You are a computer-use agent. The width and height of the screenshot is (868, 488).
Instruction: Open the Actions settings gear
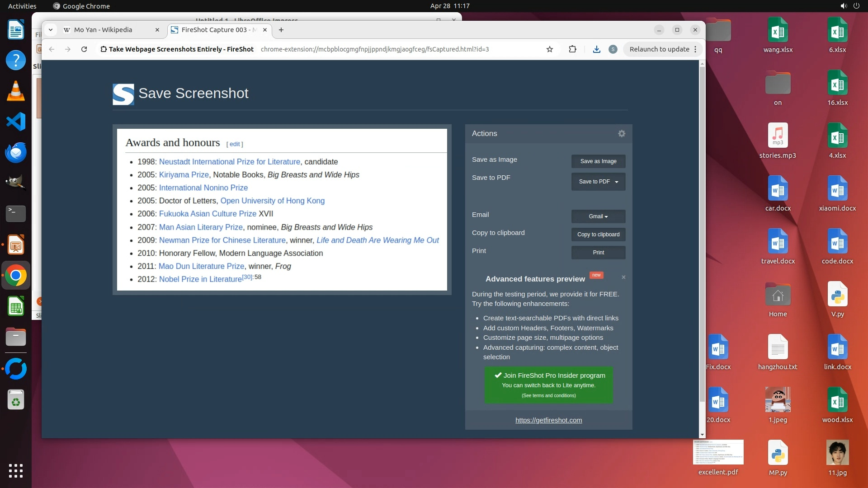[622, 134]
